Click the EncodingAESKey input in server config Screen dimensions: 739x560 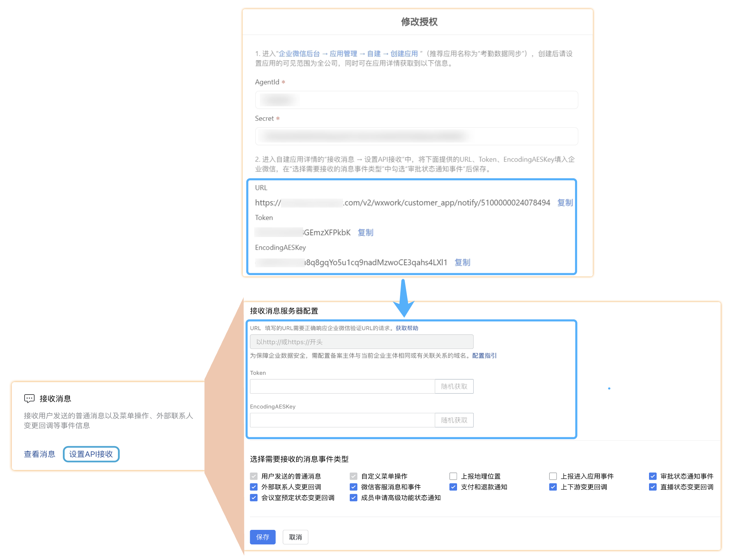coord(342,420)
